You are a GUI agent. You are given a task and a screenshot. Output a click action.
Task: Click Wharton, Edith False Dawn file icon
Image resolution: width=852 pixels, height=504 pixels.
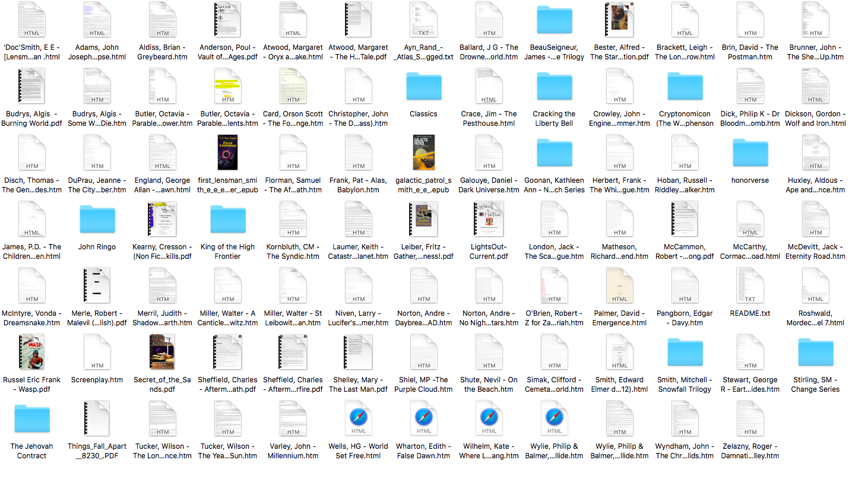coord(423,418)
